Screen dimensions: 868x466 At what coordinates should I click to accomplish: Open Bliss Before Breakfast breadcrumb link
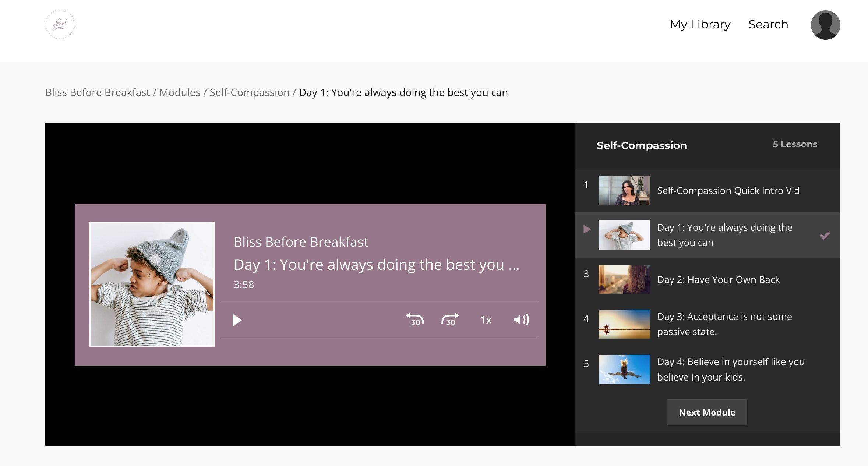pyautogui.click(x=98, y=92)
